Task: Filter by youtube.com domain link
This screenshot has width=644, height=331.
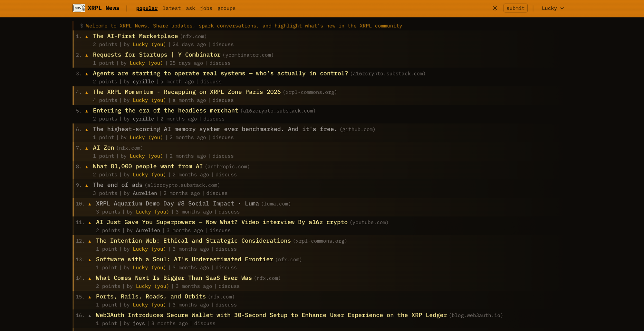Action: (369, 222)
